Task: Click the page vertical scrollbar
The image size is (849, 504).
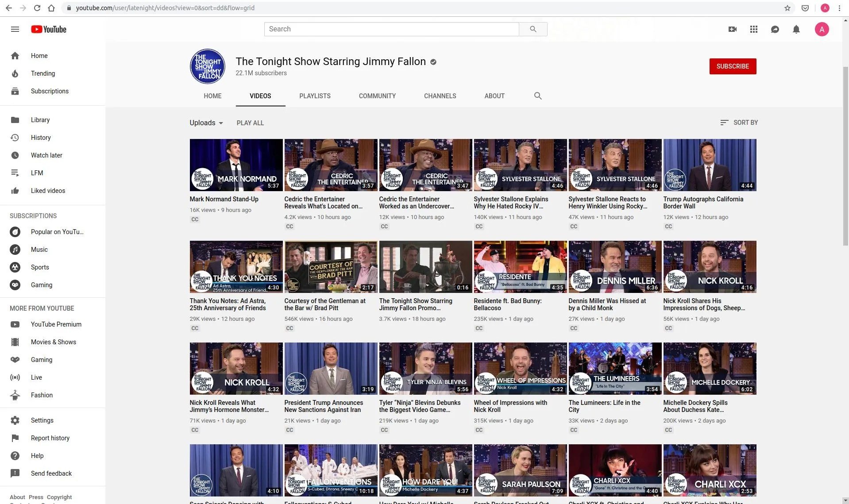Action: click(x=845, y=156)
